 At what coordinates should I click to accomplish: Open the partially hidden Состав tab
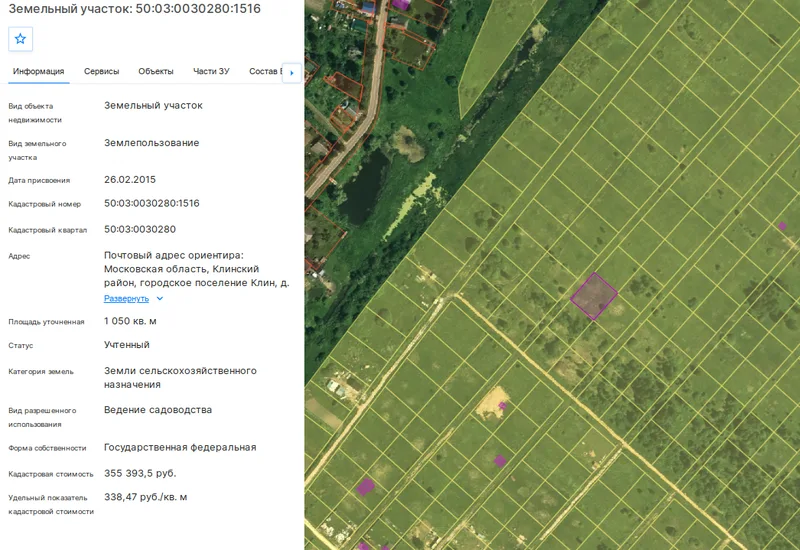(265, 71)
